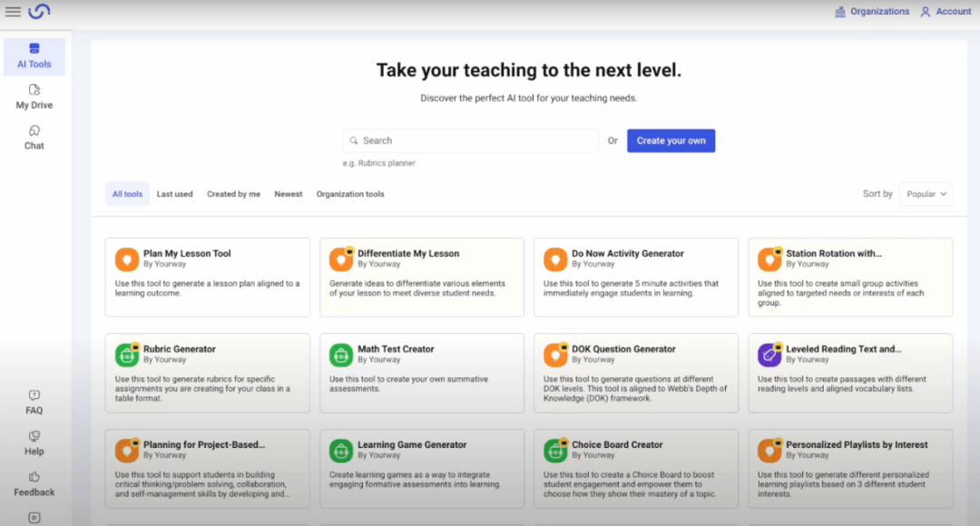Viewport: 980px width, 526px height.
Task: Open the Organization tools tab
Action: point(350,194)
